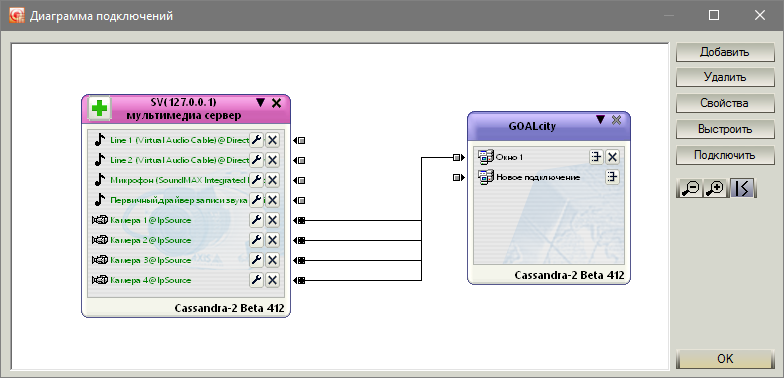Viewport: 784px width, 378px height.
Task: Open settings wrench for Line 2 audio
Action: pyautogui.click(x=256, y=160)
